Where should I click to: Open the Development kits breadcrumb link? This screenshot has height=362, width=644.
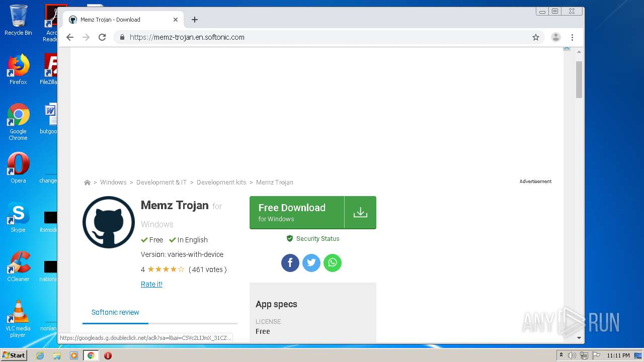[x=221, y=183]
